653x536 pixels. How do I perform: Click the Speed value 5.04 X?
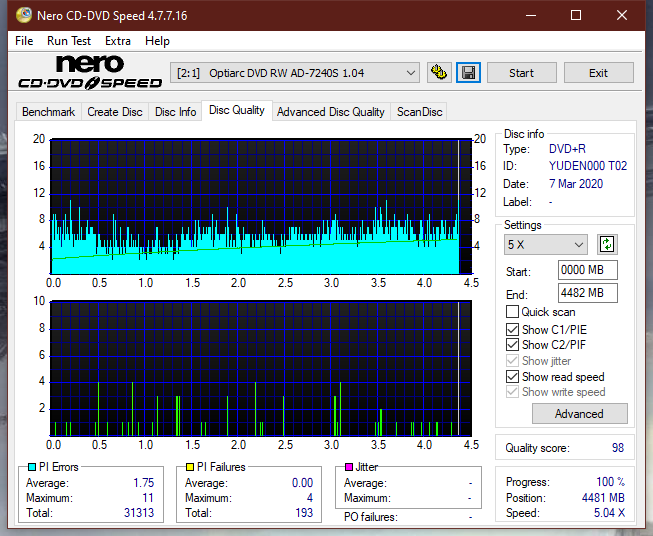point(609,513)
